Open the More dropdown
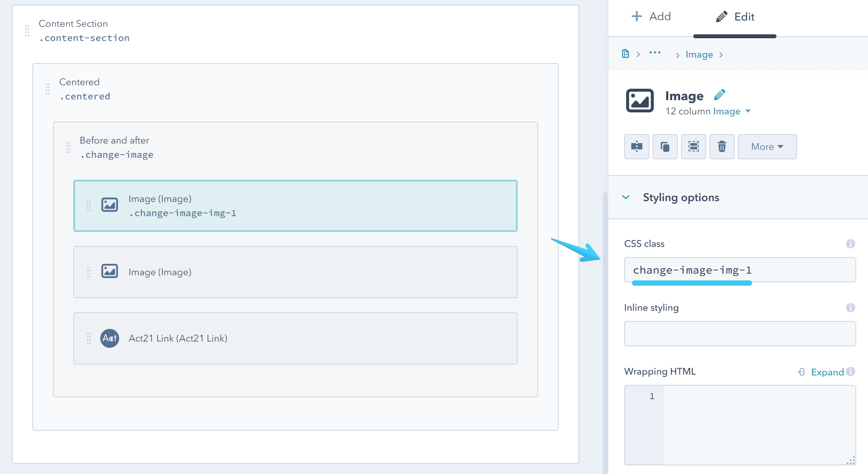868x474 pixels. click(x=767, y=147)
